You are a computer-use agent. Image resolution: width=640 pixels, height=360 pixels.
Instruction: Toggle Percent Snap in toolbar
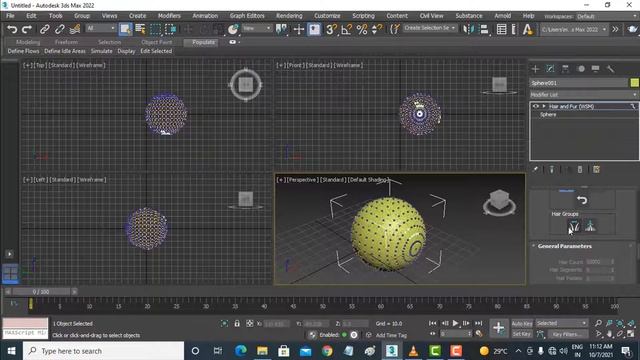[362, 29]
